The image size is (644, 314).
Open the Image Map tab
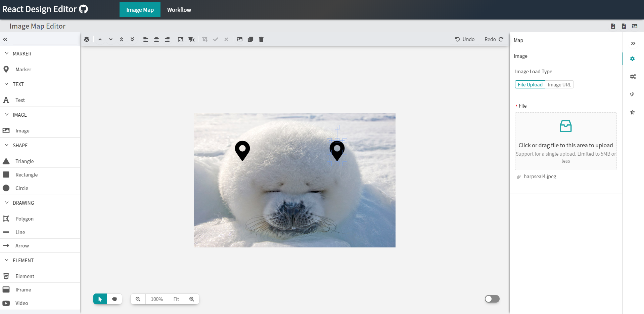[x=140, y=10]
